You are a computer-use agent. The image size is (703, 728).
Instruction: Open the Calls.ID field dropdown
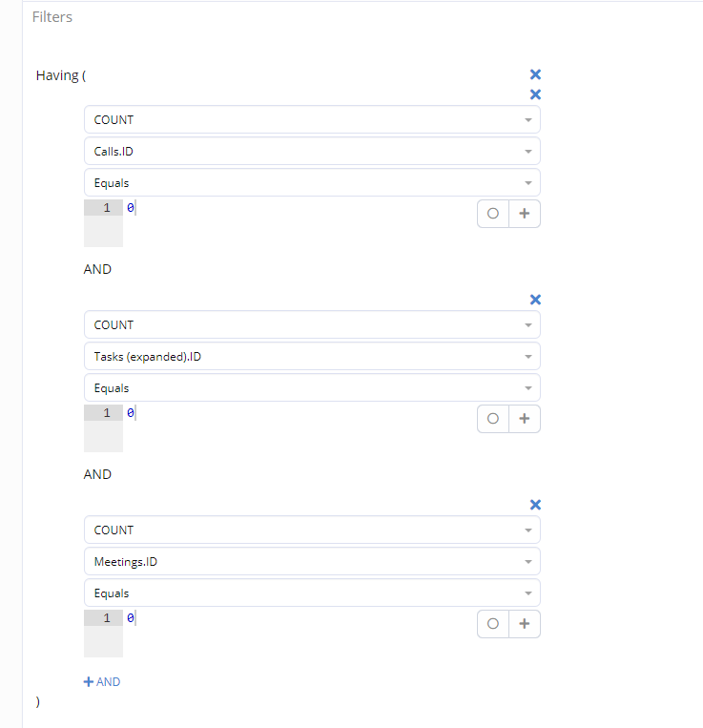point(312,151)
